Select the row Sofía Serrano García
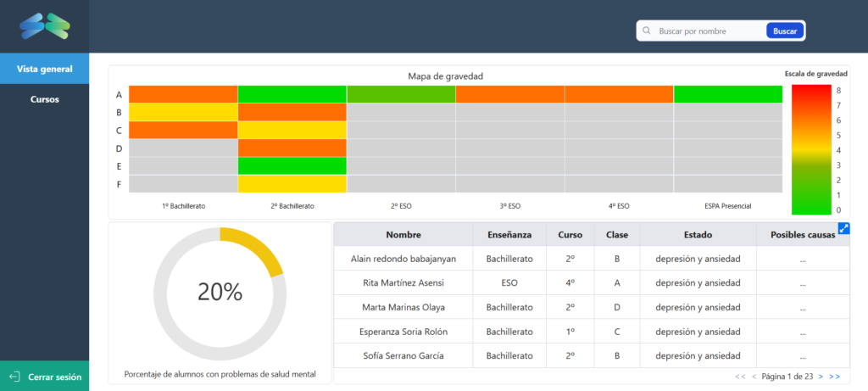Image resolution: width=868 pixels, height=391 pixels. pos(592,355)
